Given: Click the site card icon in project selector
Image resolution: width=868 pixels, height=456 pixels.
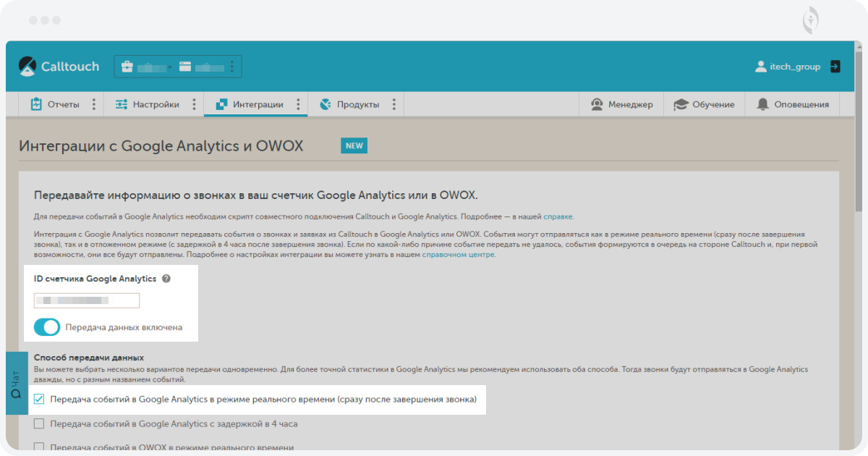Looking at the screenshot, I should coord(184,67).
